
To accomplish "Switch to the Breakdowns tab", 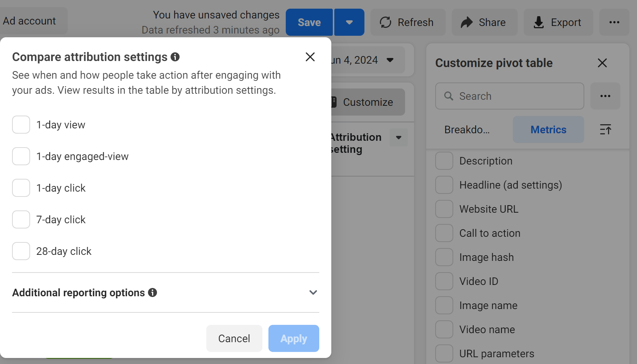I will [467, 129].
